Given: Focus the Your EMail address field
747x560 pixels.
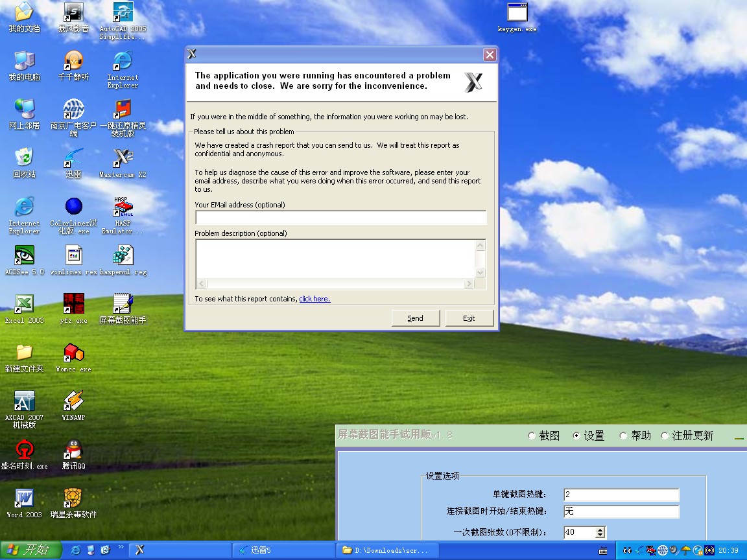Looking at the screenshot, I should pos(340,217).
